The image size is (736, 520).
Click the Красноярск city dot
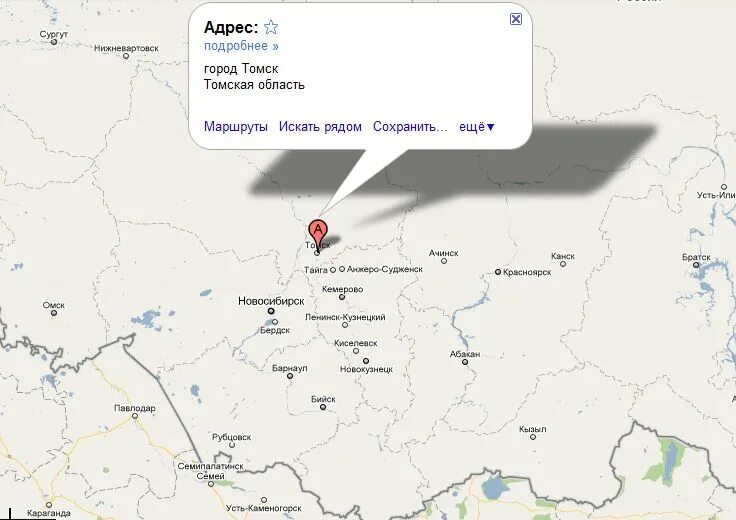point(498,272)
